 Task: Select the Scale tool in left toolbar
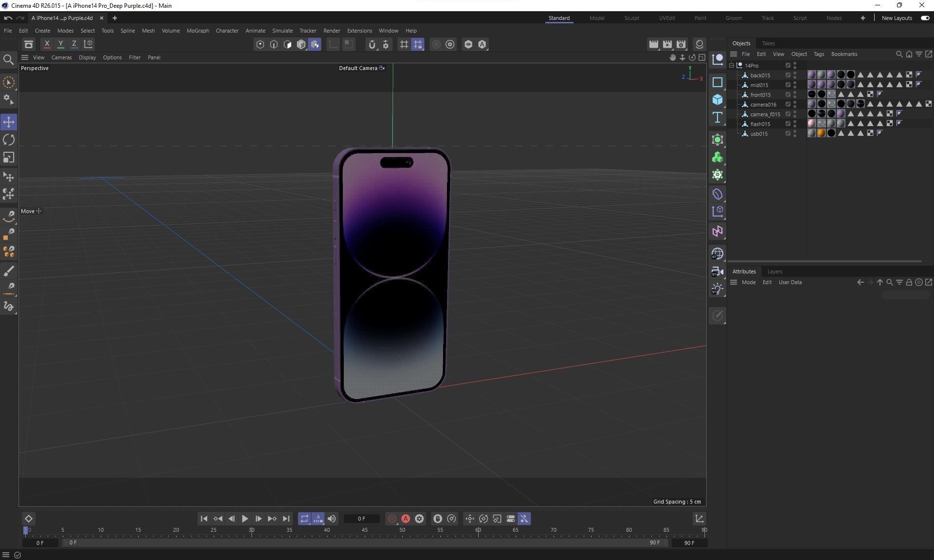(9, 158)
